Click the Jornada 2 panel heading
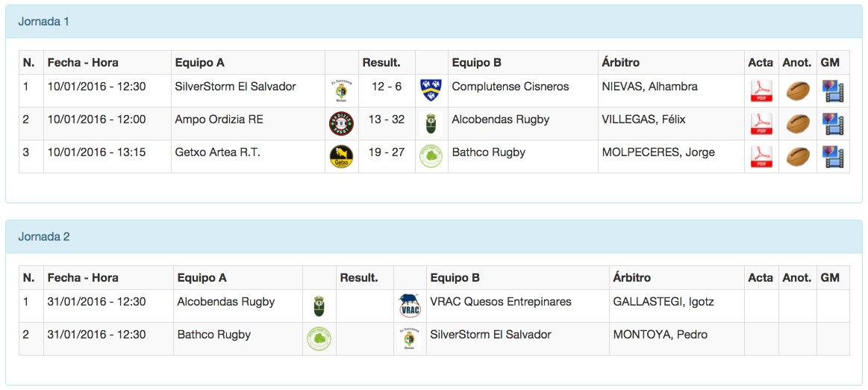This screenshot has width=868, height=390. (44, 237)
